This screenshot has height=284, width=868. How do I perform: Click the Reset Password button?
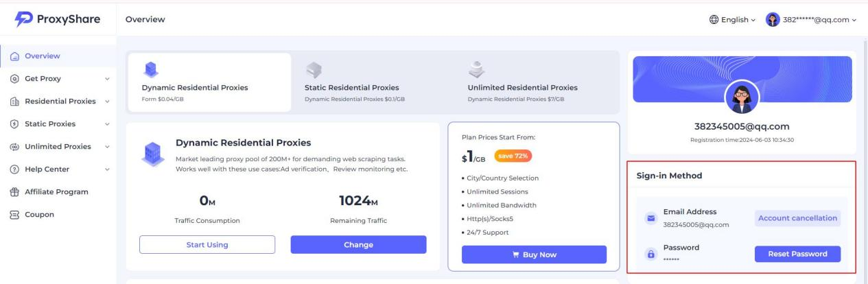797,254
